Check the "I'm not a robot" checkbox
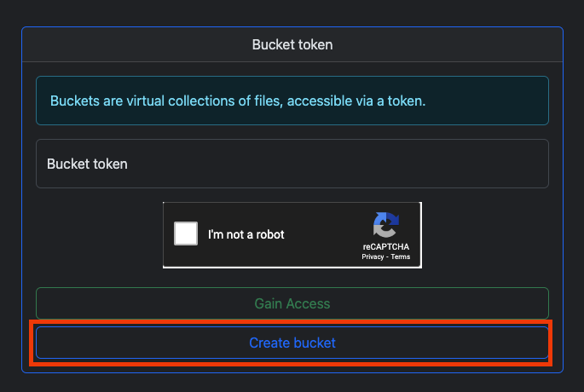Viewport: 584px width, 392px height. 186,233
